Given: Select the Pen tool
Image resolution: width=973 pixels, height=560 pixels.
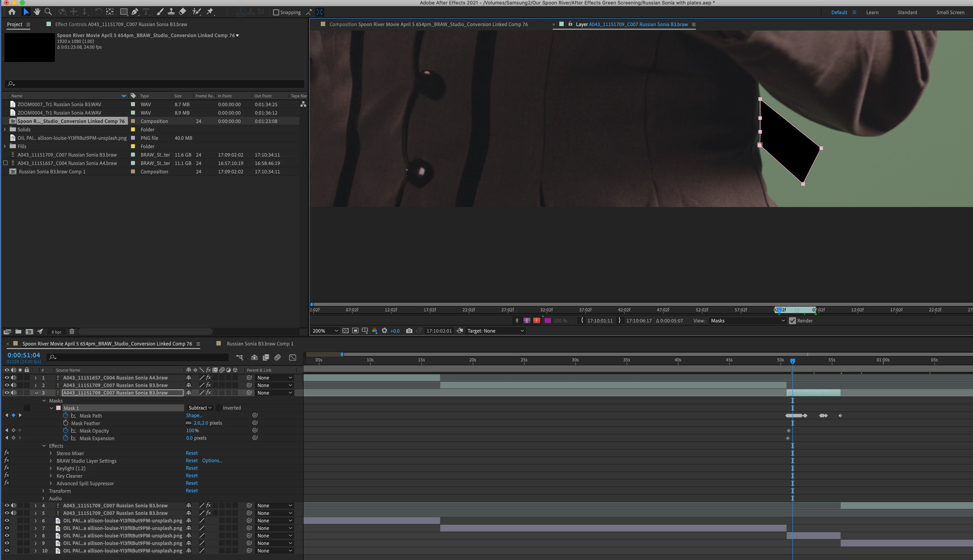Looking at the screenshot, I should pyautogui.click(x=135, y=12).
